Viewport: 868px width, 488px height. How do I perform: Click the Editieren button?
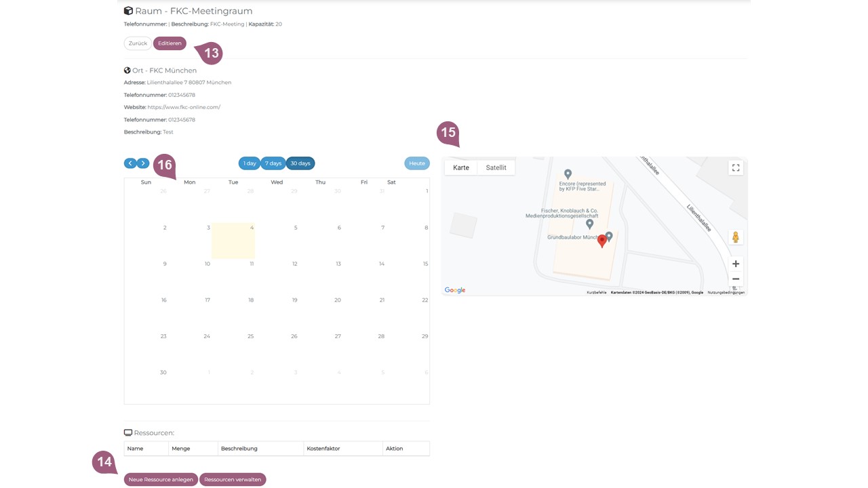[170, 43]
